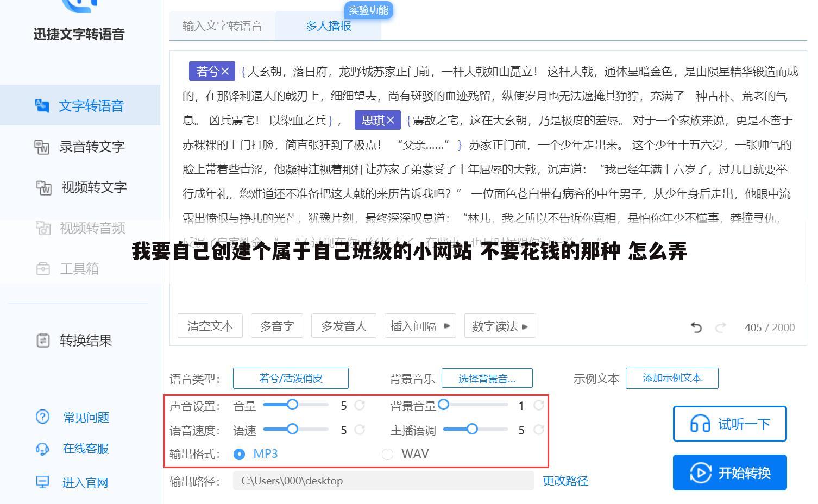818x504 pixels.
Task: Switch to the 输入文字转语音 tab
Action: (x=221, y=25)
